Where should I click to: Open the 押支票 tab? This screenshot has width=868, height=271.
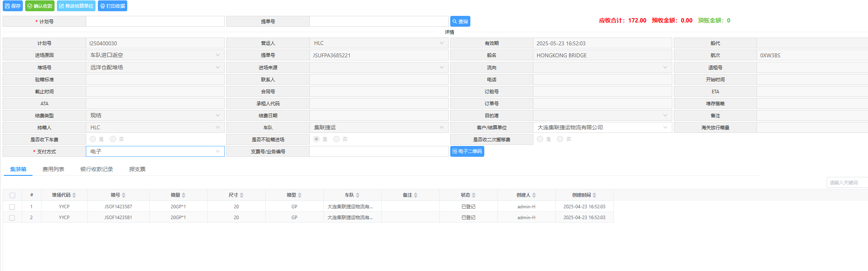(x=137, y=169)
